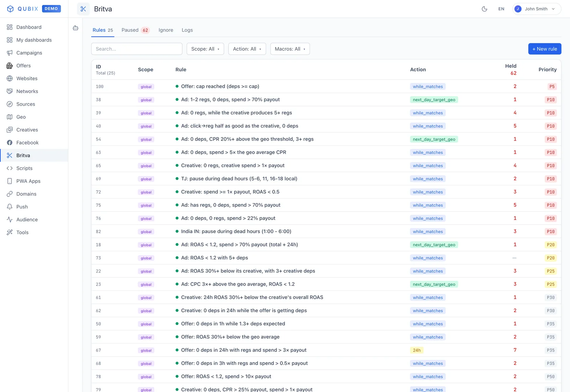Viewport: 570px width, 392px height.
Task: Select rule 'TJ: pause during dead hours'
Action: click(x=239, y=179)
